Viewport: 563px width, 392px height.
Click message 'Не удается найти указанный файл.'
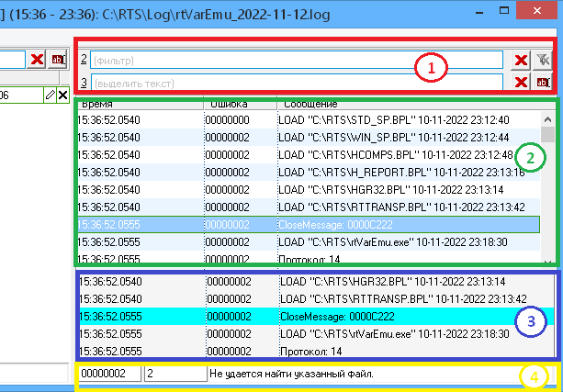[x=291, y=374]
